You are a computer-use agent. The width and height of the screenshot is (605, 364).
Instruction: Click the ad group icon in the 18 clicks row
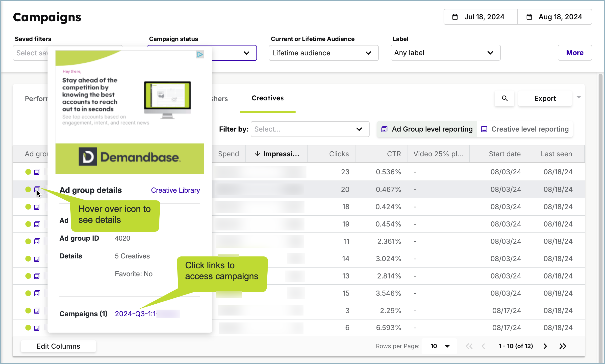(37, 207)
